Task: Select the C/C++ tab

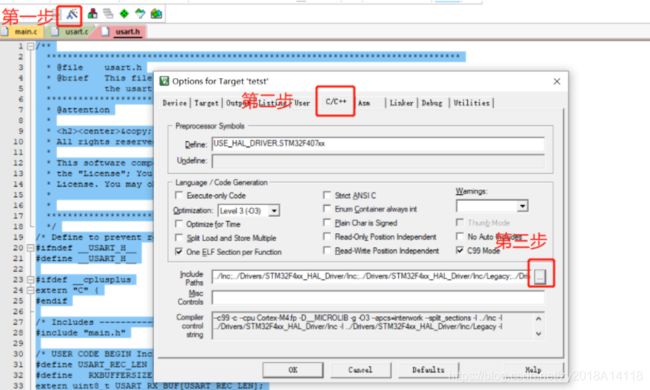Action: (336, 101)
